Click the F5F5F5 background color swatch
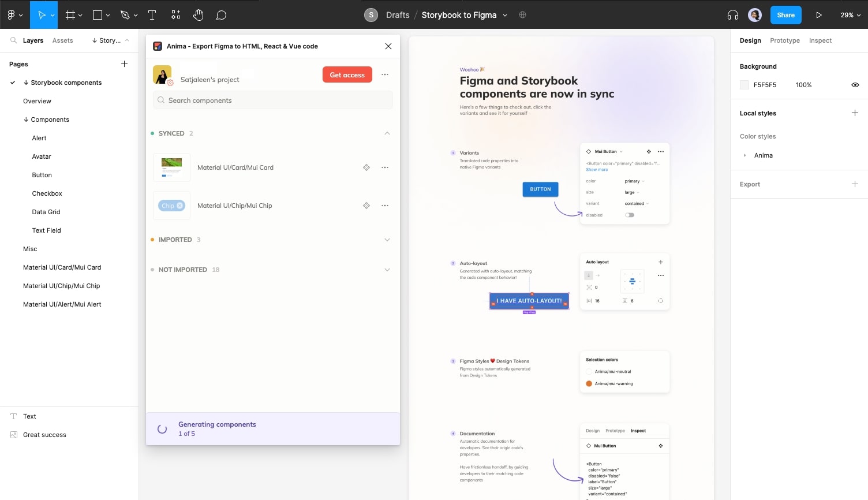Viewport: 868px width, 500px height. [x=744, y=85]
